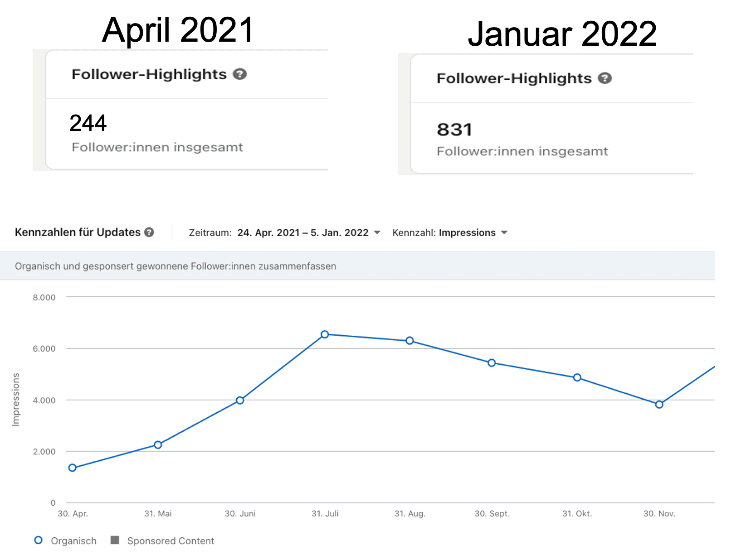Click the Sponsored Content legend square icon

tap(115, 540)
